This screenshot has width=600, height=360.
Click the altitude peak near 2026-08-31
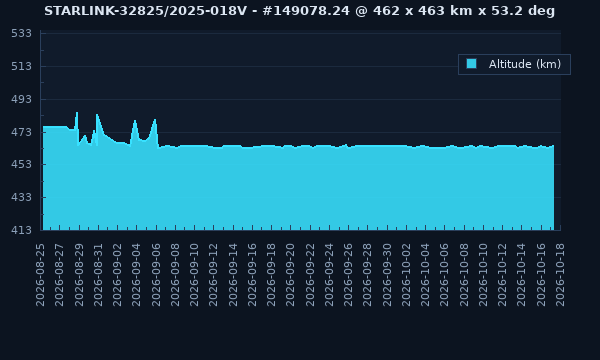click(97, 114)
